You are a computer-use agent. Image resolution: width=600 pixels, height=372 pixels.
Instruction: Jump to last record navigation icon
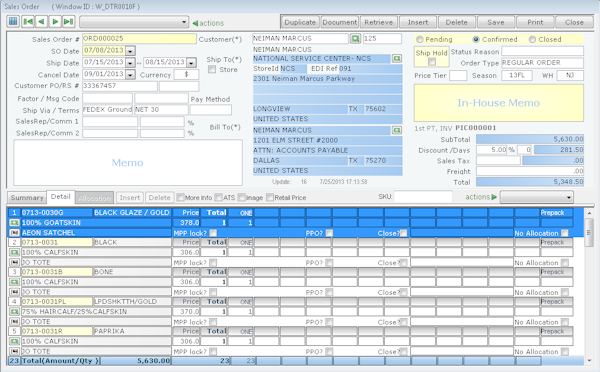[68, 21]
